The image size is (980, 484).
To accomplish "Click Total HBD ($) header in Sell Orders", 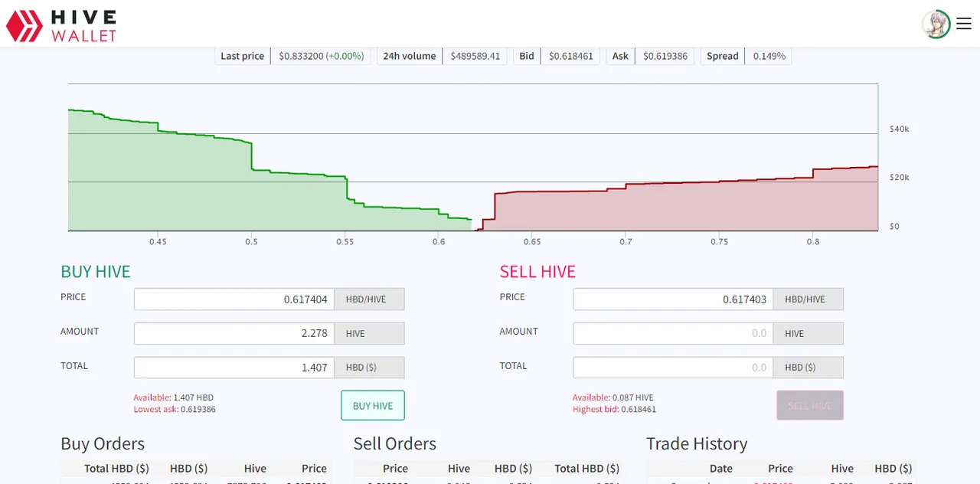I will point(586,469).
